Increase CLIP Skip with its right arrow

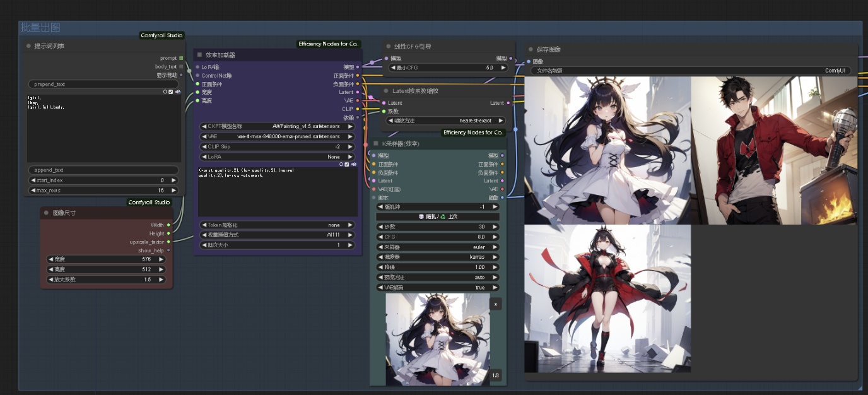point(350,146)
